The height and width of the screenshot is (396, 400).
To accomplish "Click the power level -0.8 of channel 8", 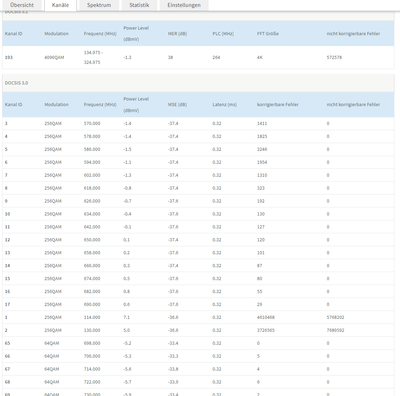I will pos(127,188).
